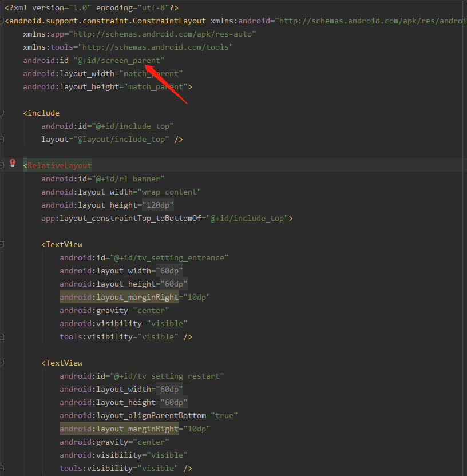Click the gravity="center" in tv_setting_entrance
Image resolution: width=467 pixels, height=476 pixels.
coord(114,310)
